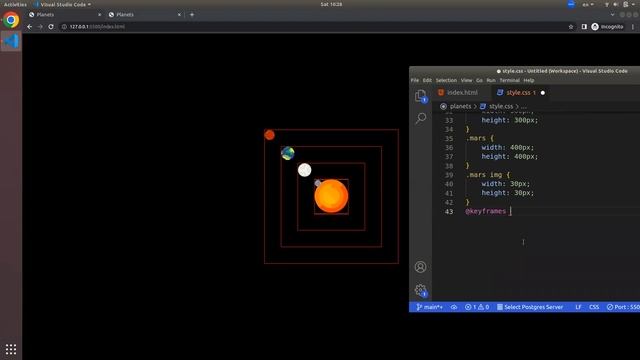The image size is (640, 360).
Task: Click the unsaved dot on style.css tab
Action: (542, 93)
